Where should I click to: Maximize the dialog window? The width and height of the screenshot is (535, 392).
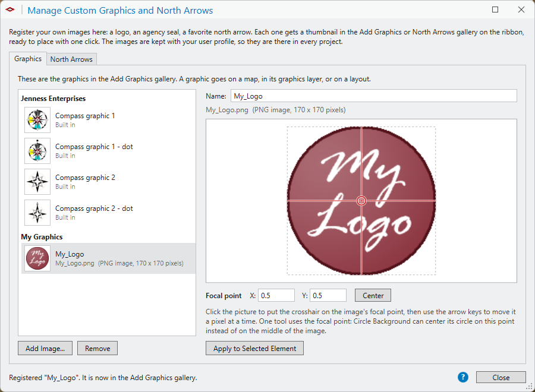click(495, 10)
